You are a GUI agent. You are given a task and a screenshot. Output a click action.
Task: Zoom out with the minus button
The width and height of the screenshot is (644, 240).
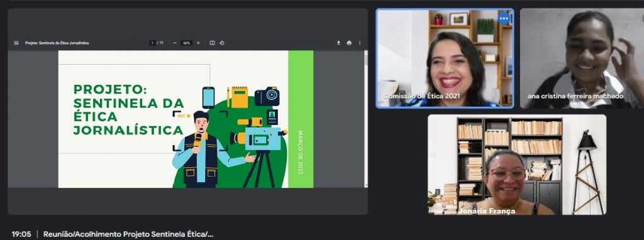click(x=175, y=43)
